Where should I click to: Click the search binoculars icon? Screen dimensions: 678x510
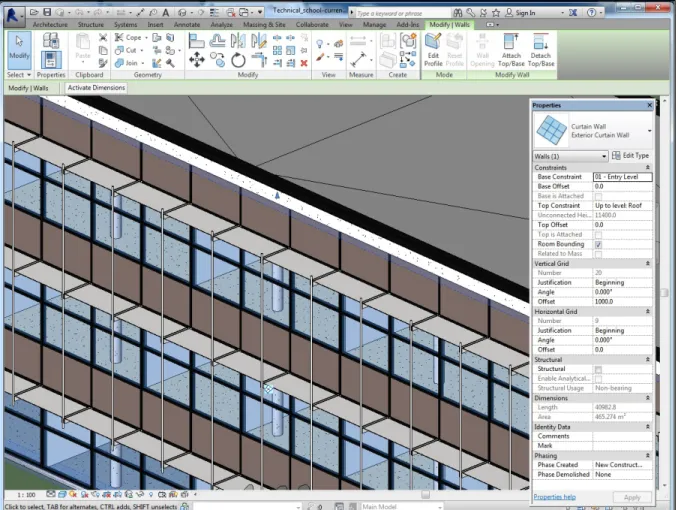click(457, 13)
